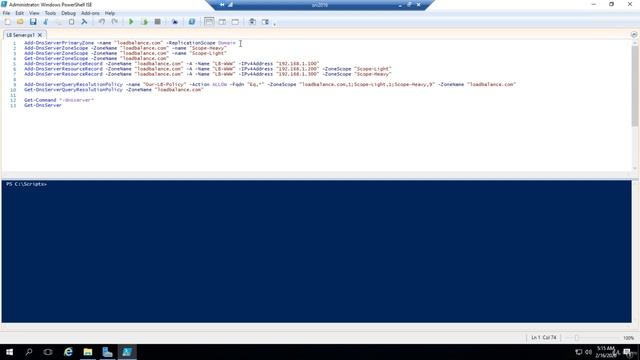The image size is (640, 360).
Task: Launch Internet Explorer from the taskbar
Action: pyautogui.click(x=68, y=352)
